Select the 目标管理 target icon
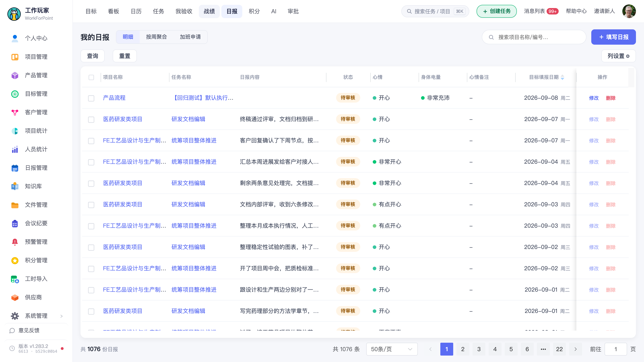 [x=15, y=94]
